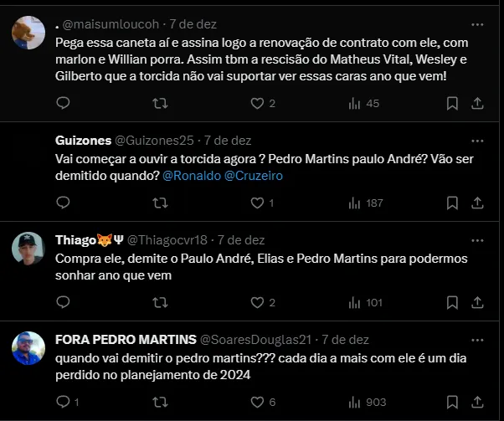Bookmark the @maisumloucoh tweet
Image resolution: width=504 pixels, height=421 pixels.
click(452, 103)
